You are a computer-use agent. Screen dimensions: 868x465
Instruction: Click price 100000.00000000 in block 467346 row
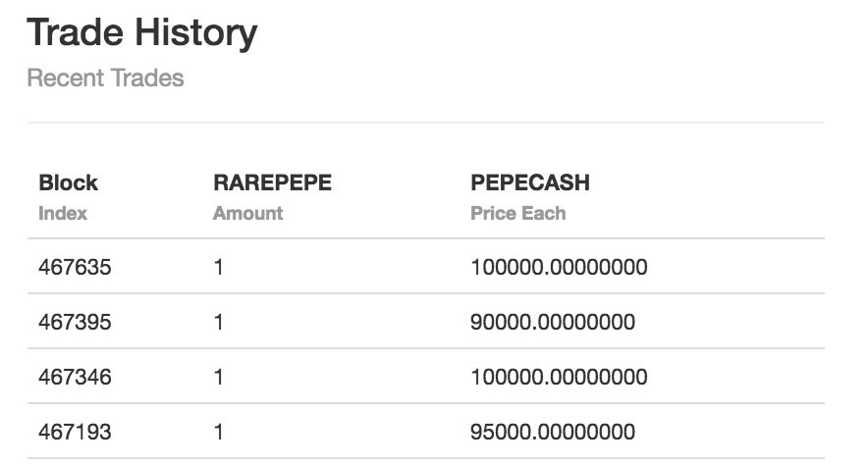tap(559, 377)
